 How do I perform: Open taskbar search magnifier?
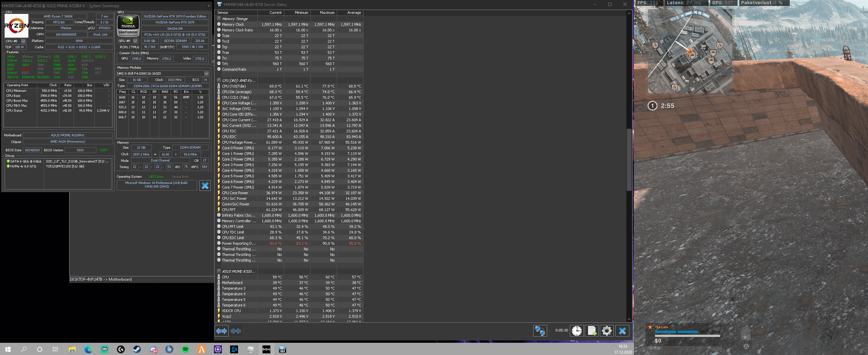pos(23,349)
